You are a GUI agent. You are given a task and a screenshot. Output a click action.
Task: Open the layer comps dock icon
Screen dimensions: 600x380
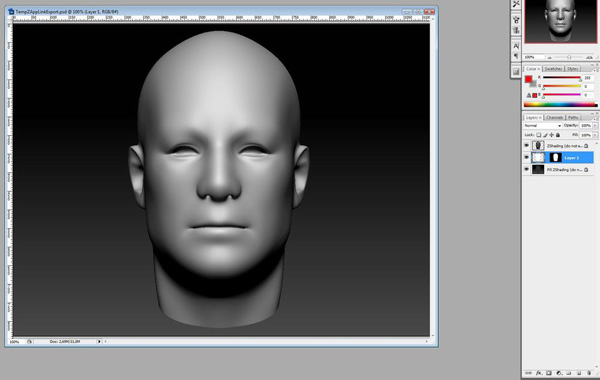(x=516, y=72)
